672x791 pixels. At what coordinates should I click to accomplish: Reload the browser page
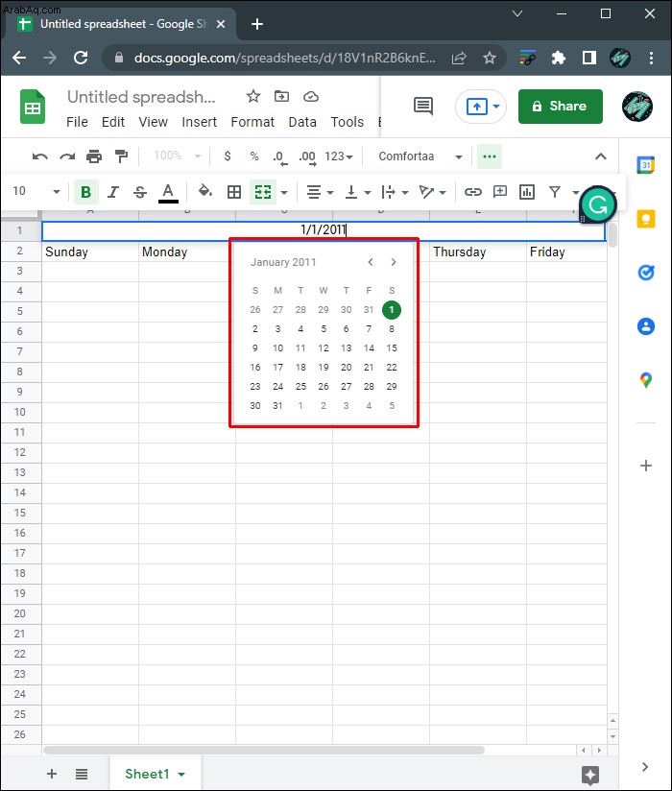click(81, 58)
